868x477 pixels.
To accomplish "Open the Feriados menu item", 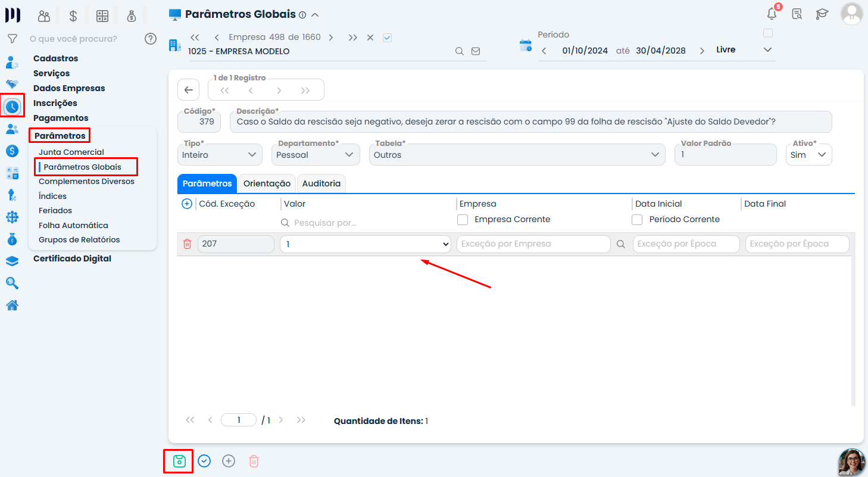I will (x=55, y=210).
